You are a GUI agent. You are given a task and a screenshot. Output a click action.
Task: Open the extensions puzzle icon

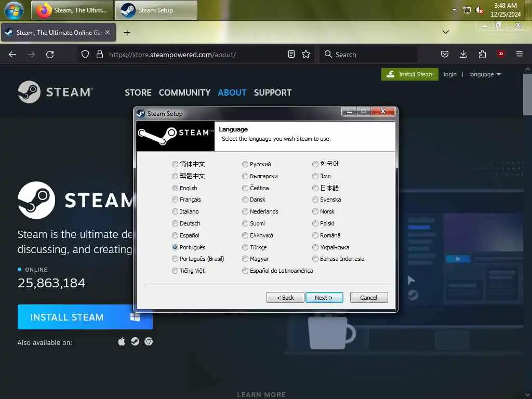click(x=482, y=54)
